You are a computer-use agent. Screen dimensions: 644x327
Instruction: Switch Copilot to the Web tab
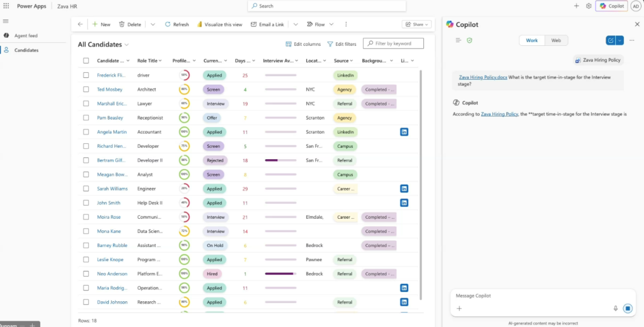coord(556,40)
